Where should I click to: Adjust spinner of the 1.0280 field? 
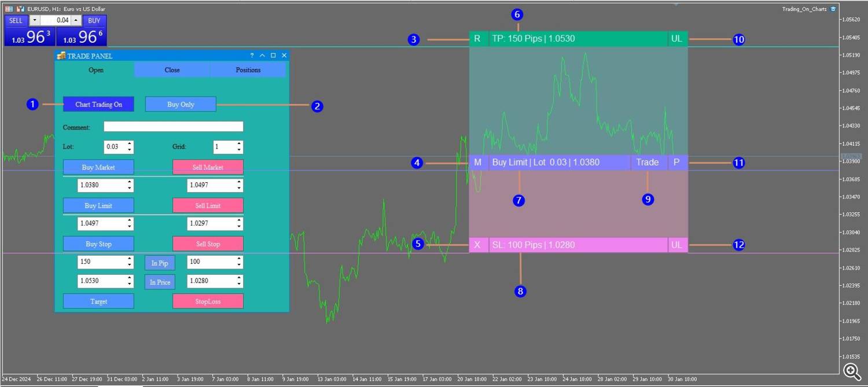[x=239, y=281]
